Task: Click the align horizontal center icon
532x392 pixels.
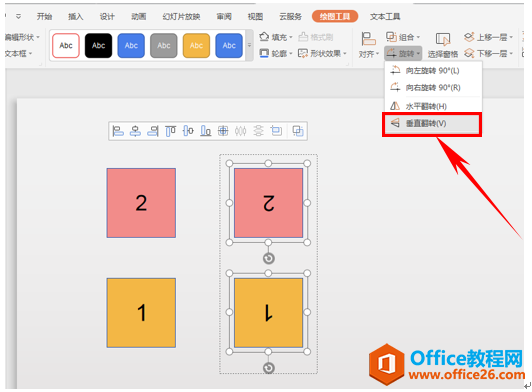Action: point(135,131)
